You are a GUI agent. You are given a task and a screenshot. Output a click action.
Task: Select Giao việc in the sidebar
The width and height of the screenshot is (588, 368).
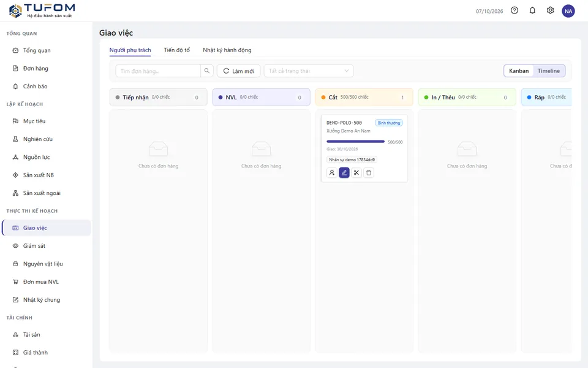46,228
